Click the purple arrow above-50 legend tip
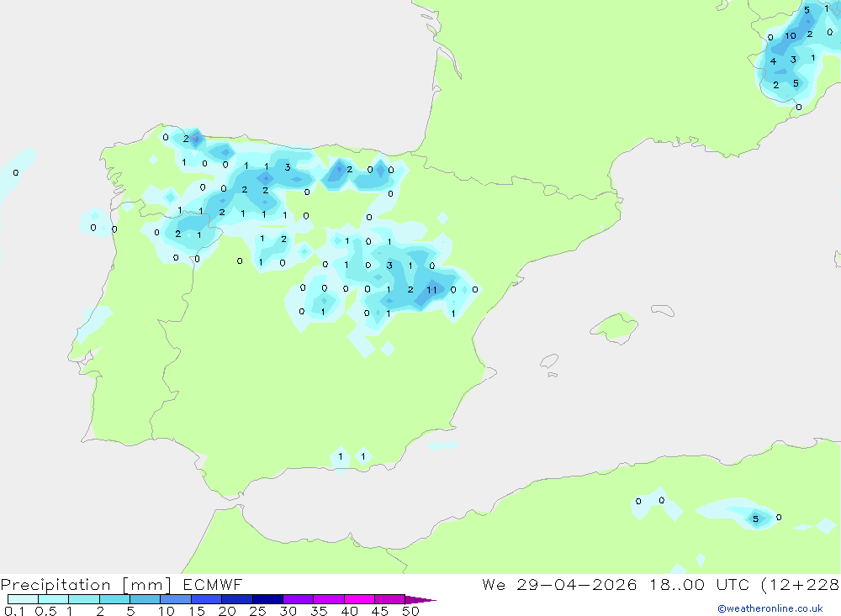 [420, 599]
